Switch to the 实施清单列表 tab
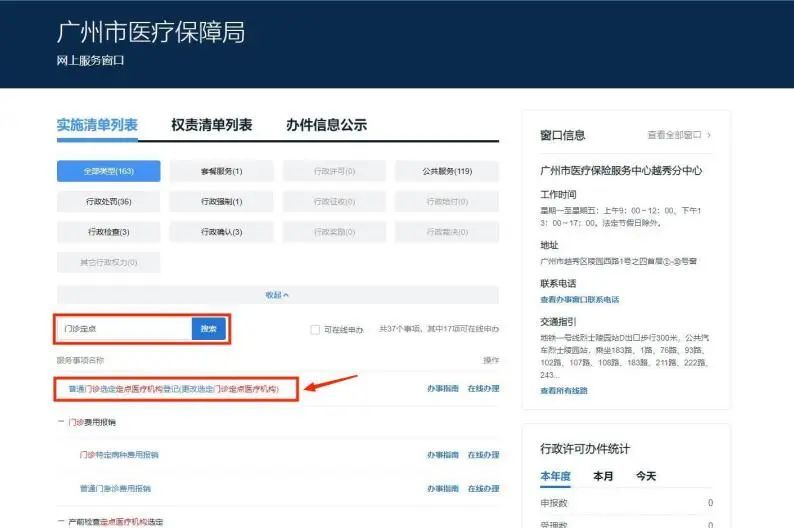Image resolution: width=794 pixels, height=528 pixels. [x=97, y=125]
